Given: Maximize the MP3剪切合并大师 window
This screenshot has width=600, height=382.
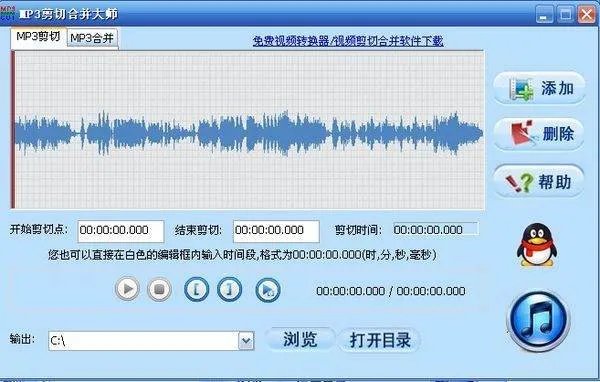Looking at the screenshot, I should [566, 15].
